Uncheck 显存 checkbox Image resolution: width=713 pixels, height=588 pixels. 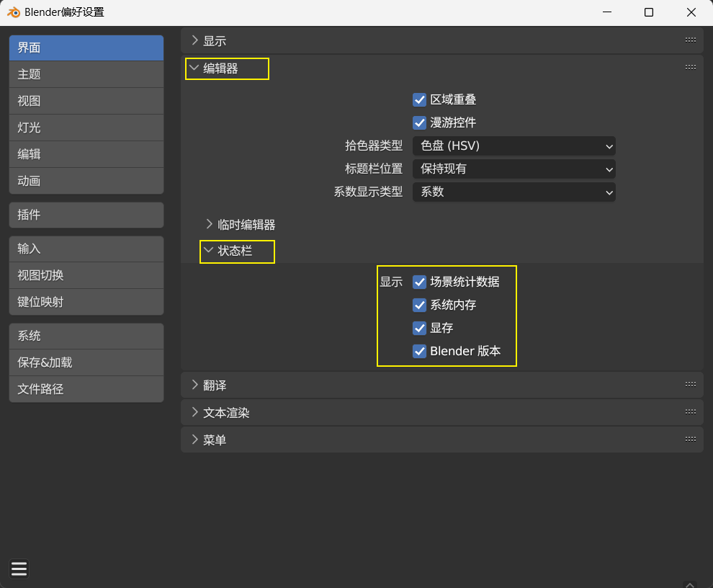click(419, 328)
